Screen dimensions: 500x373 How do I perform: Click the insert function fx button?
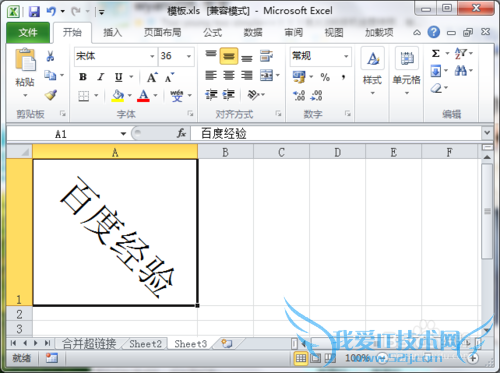pyautogui.click(x=181, y=134)
